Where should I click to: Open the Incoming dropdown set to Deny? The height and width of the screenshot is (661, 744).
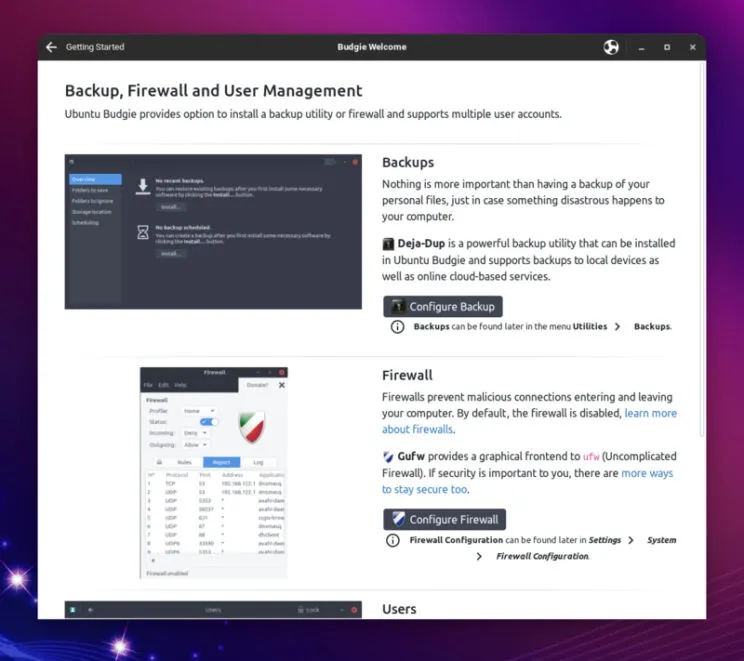(194, 433)
